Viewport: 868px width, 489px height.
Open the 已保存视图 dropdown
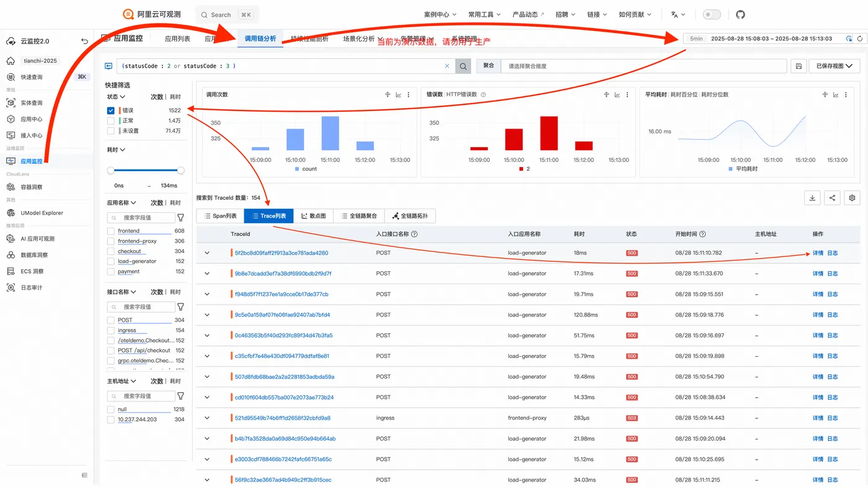835,66
